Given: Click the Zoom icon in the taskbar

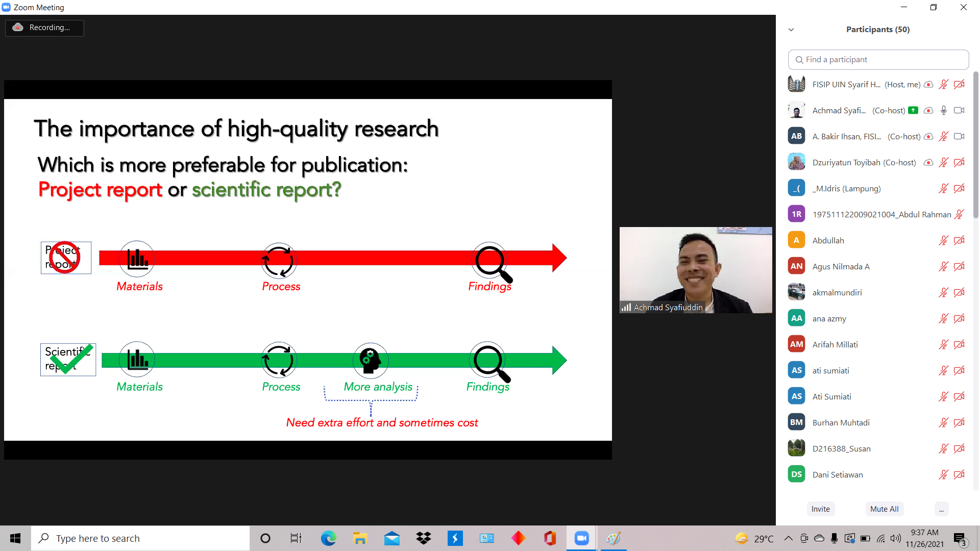Looking at the screenshot, I should 581,538.
